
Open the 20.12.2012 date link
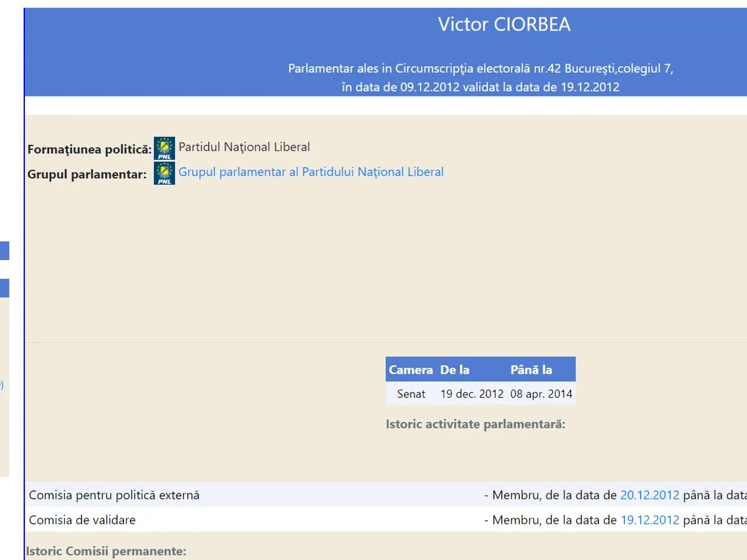click(x=649, y=495)
